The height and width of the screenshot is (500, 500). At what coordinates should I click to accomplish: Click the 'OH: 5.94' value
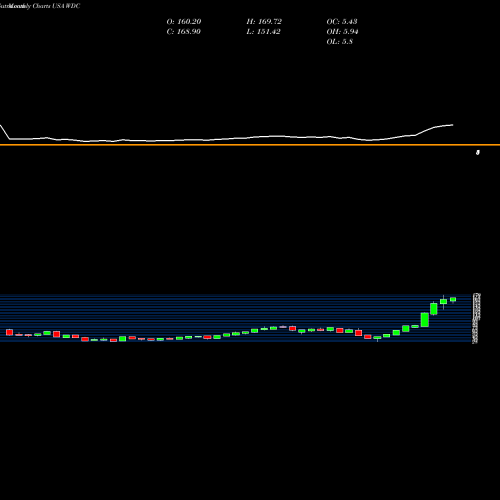(342, 32)
